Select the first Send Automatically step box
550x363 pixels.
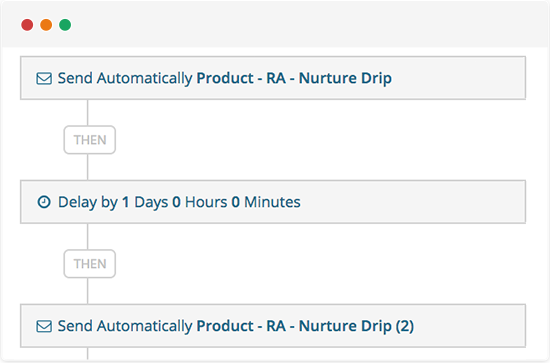(x=273, y=78)
